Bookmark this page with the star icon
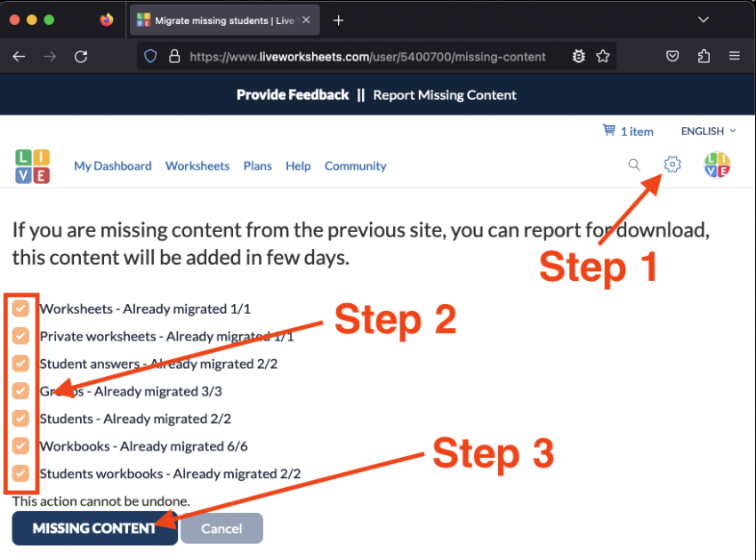The width and height of the screenshot is (756, 560). point(603,56)
